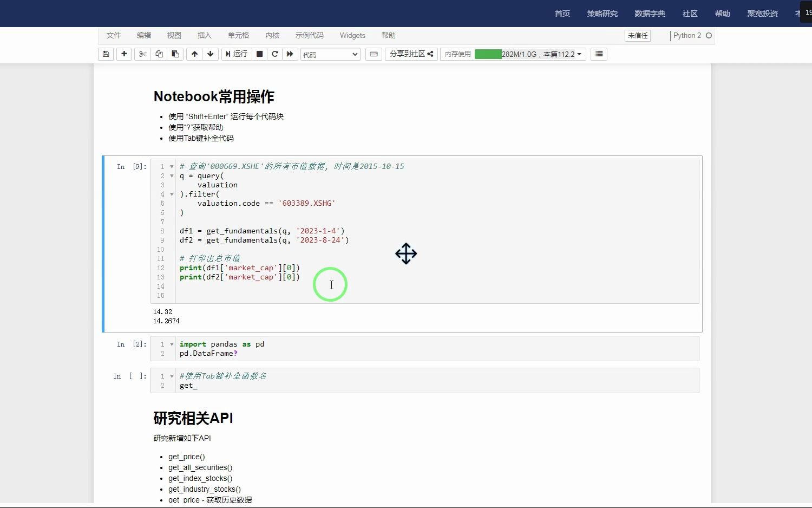Go to 首页 in top navigation
This screenshot has width=812, height=508.
pos(562,14)
